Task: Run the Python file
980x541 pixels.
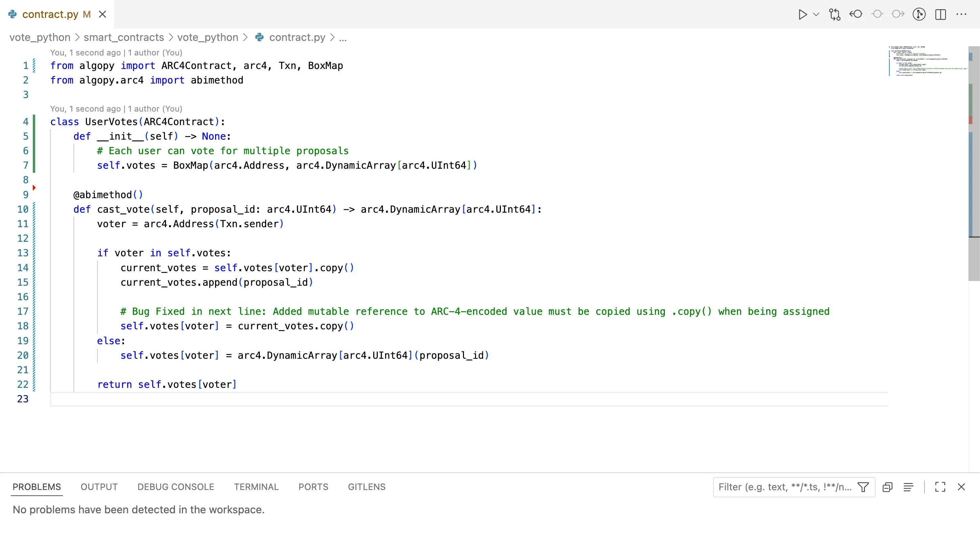Action: coord(803,15)
